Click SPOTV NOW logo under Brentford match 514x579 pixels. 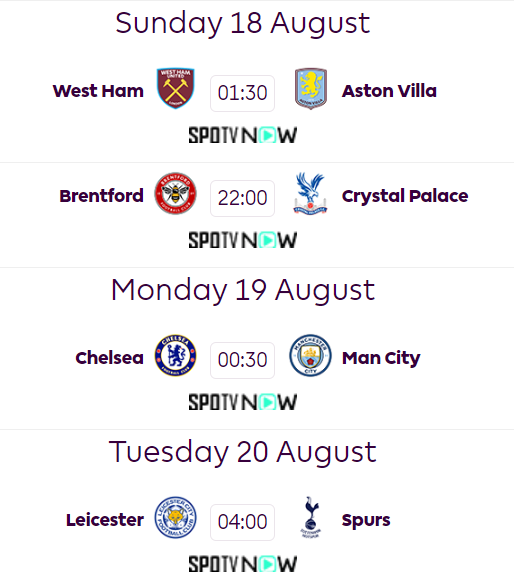pos(243,240)
